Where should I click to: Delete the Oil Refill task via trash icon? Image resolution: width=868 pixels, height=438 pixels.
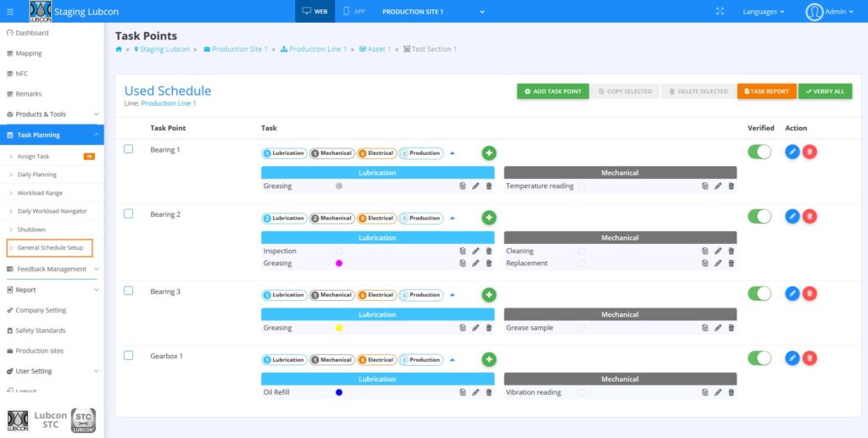[489, 392]
